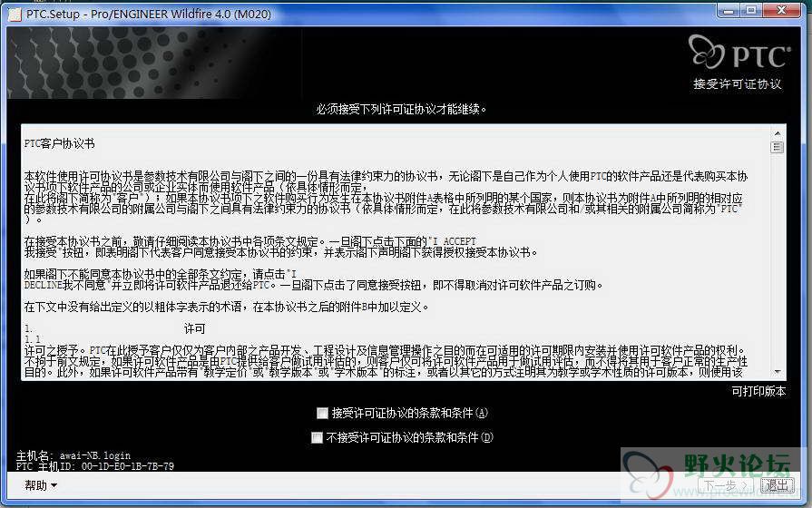
Task: Click the PTC客户协议书 heading text
Action: click(60, 144)
